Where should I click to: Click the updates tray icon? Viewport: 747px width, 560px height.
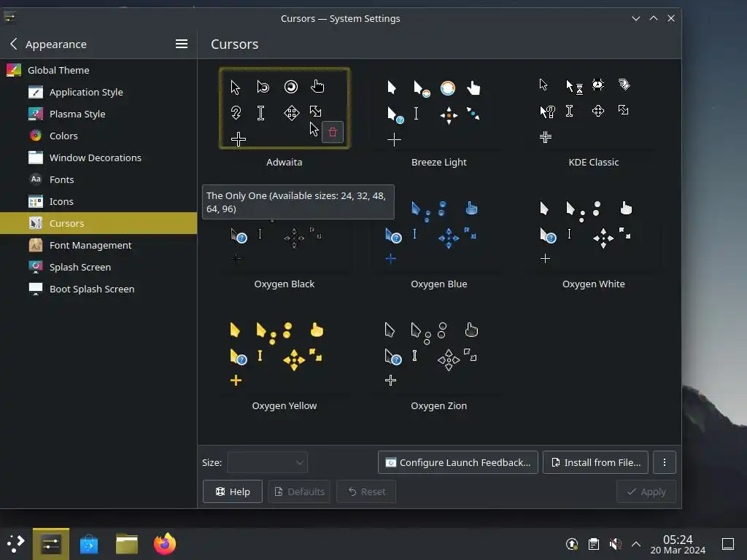click(572, 544)
